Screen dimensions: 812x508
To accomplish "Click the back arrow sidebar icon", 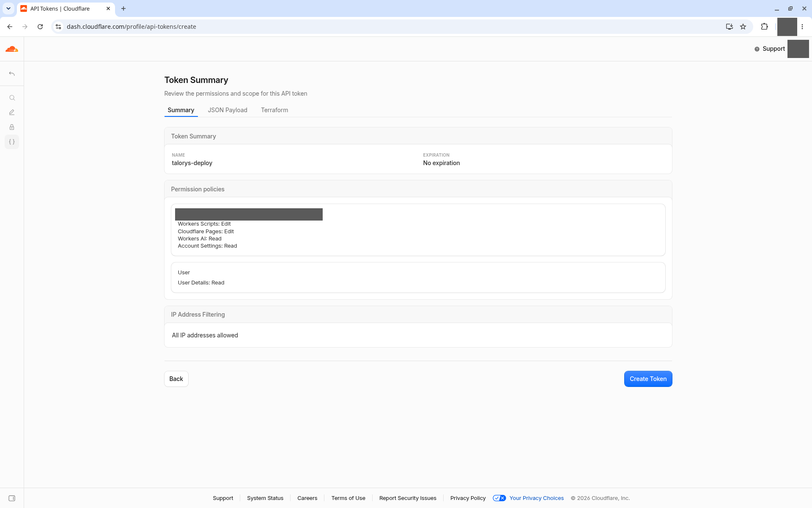I will coord(12,74).
